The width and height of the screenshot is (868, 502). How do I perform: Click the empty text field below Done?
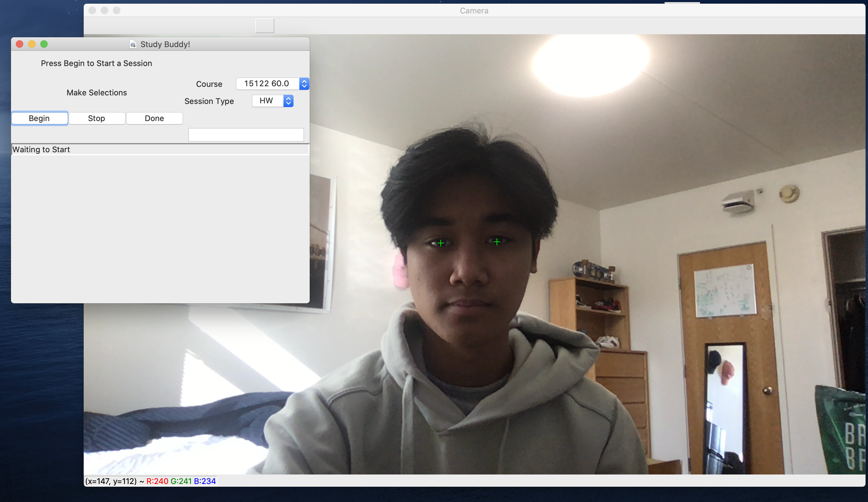click(x=246, y=135)
